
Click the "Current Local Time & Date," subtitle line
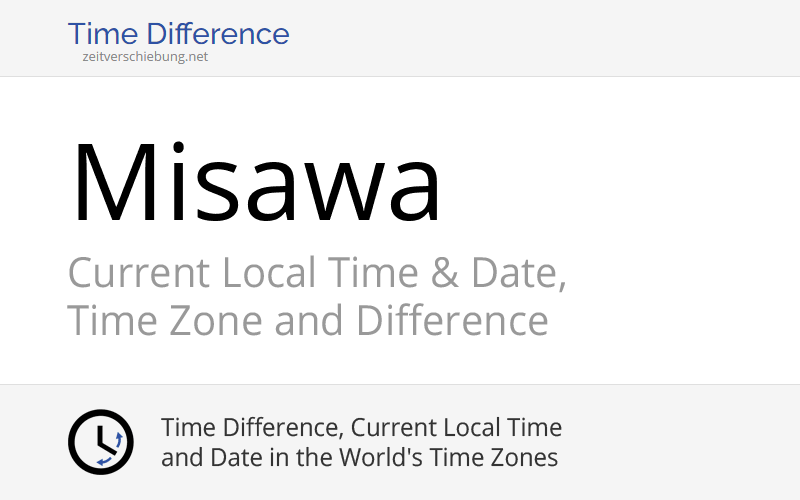coord(317,274)
